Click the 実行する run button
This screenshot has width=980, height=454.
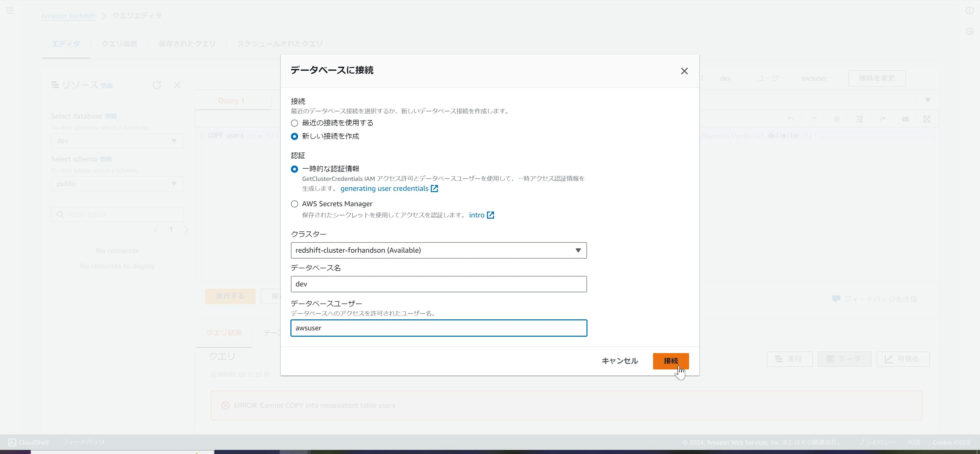click(x=230, y=296)
